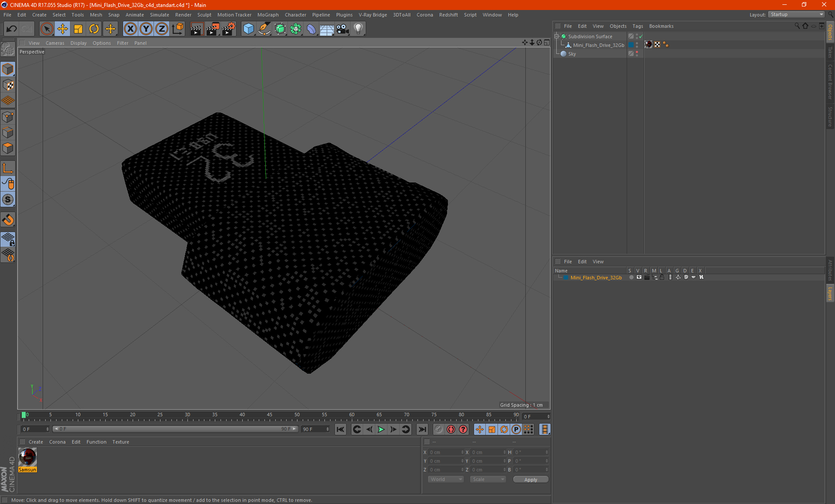The width and height of the screenshot is (835, 504).
Task: Click the Locked Workplane icon
Action: (8, 239)
